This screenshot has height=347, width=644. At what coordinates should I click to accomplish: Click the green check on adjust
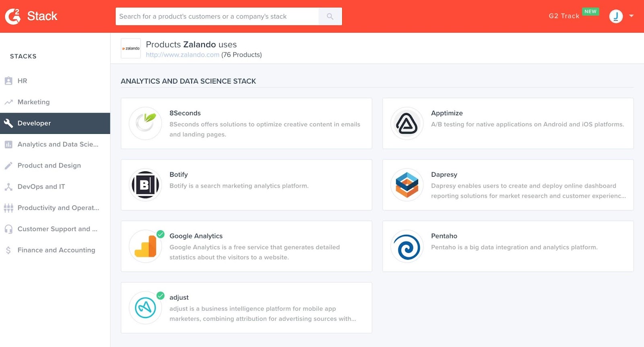[x=160, y=295]
